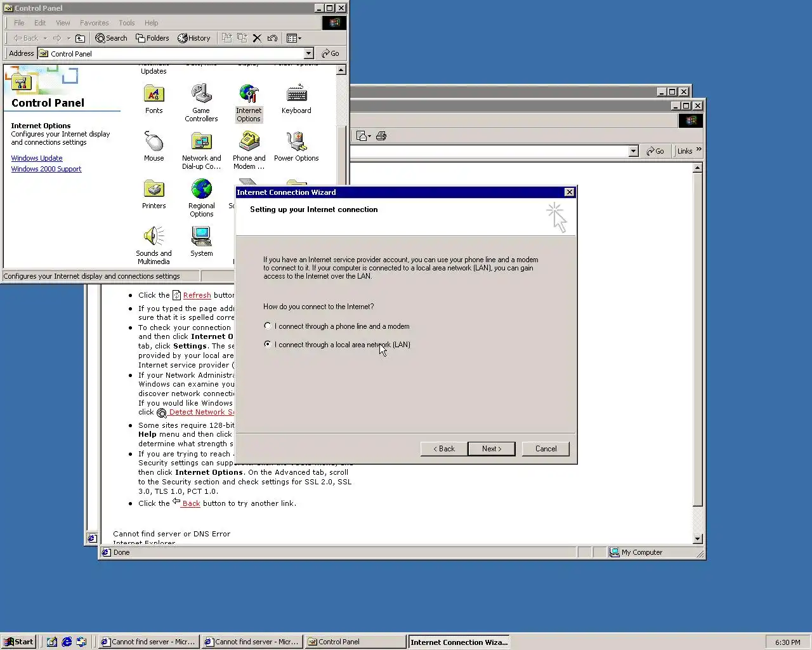Click the History toolbar button
Image resolution: width=812 pixels, height=650 pixels.
pyautogui.click(x=194, y=38)
